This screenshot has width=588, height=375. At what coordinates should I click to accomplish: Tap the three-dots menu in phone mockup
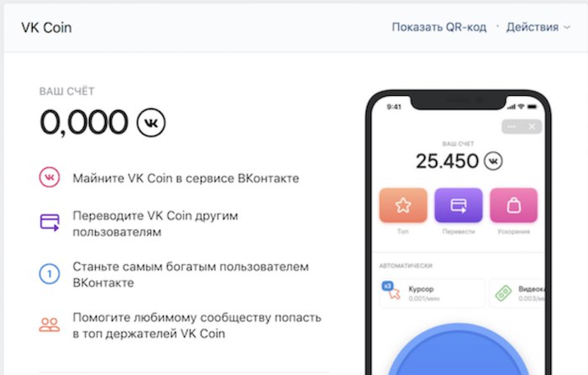[x=512, y=126]
